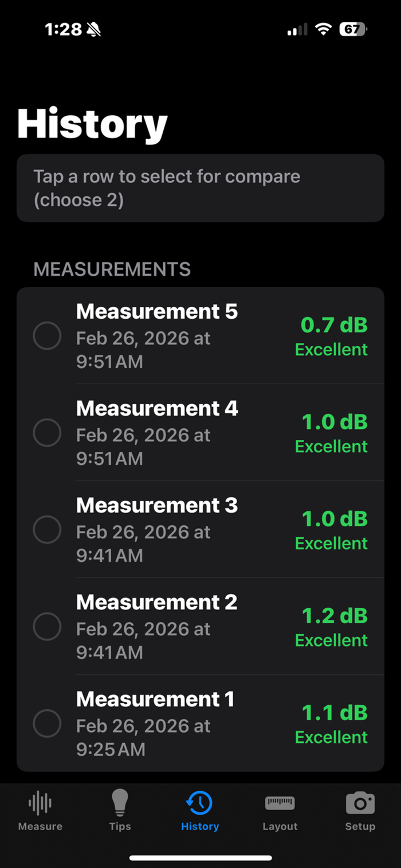This screenshot has width=401, height=868.
Task: Switch to the Layout tab label
Action: 280,826
